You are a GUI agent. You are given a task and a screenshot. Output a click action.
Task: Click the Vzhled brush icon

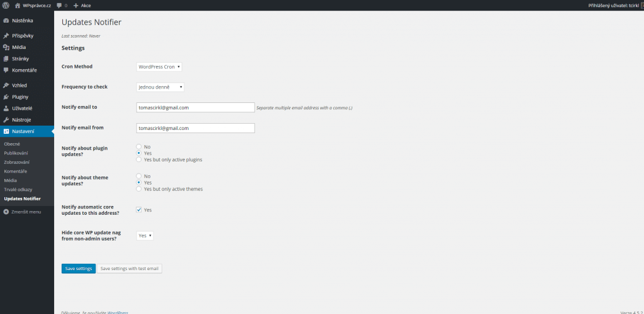tap(6, 85)
